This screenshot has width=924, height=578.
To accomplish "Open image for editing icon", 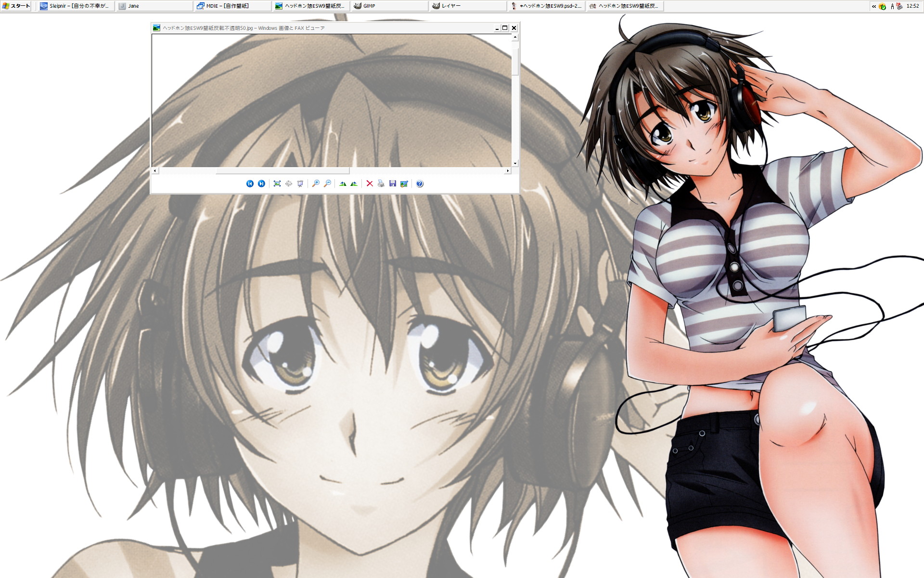I will 404,184.
